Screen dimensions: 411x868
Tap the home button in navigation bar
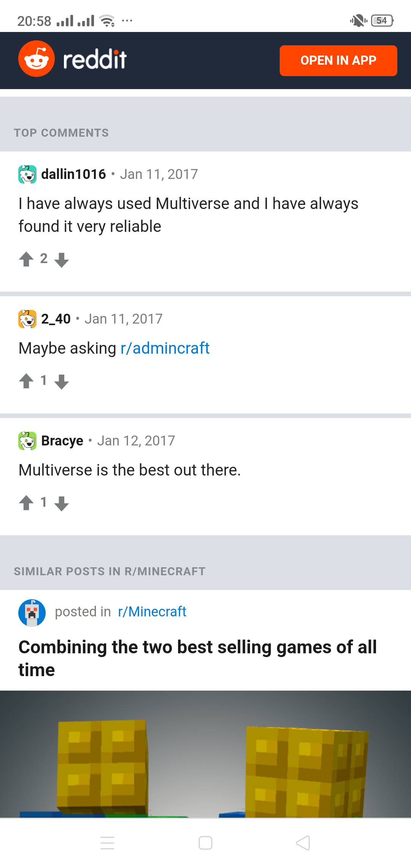(205, 842)
